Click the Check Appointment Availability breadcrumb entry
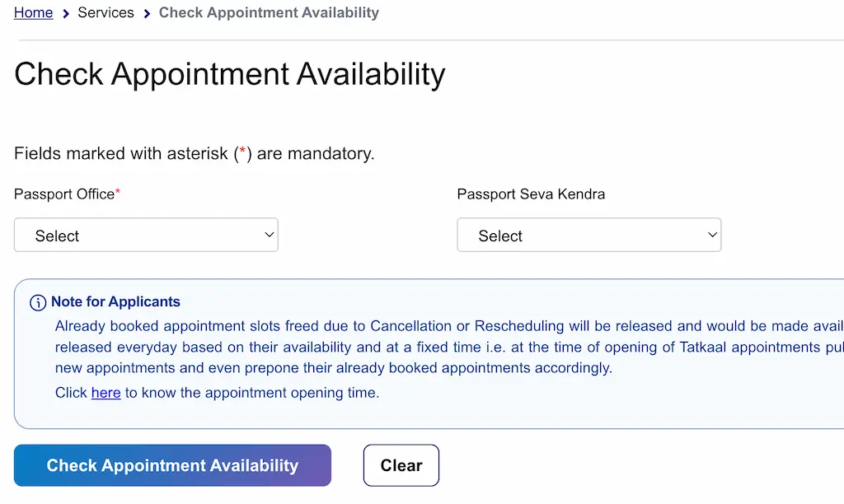Screen dimensions: 844x504 coord(269,12)
